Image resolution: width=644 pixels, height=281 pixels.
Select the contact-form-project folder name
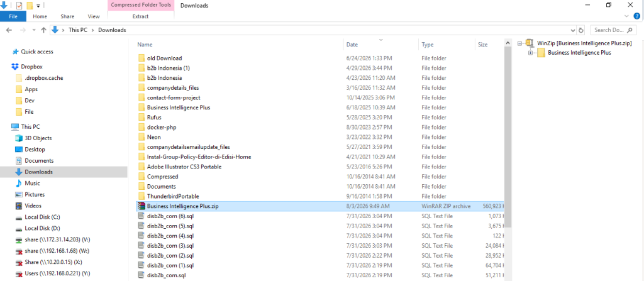(x=174, y=98)
